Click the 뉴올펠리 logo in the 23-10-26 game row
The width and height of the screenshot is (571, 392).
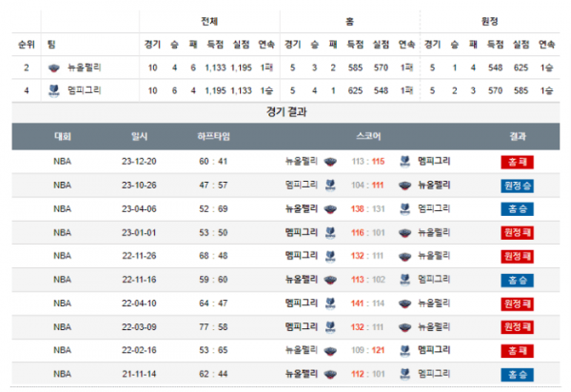404,186
